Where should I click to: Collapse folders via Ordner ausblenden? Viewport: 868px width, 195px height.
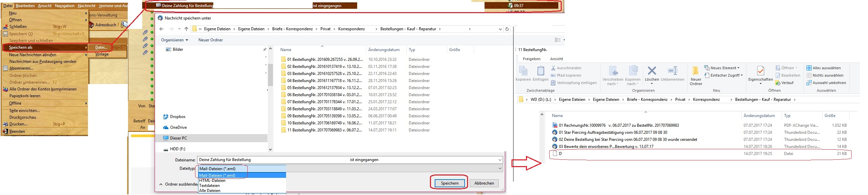click(x=179, y=184)
